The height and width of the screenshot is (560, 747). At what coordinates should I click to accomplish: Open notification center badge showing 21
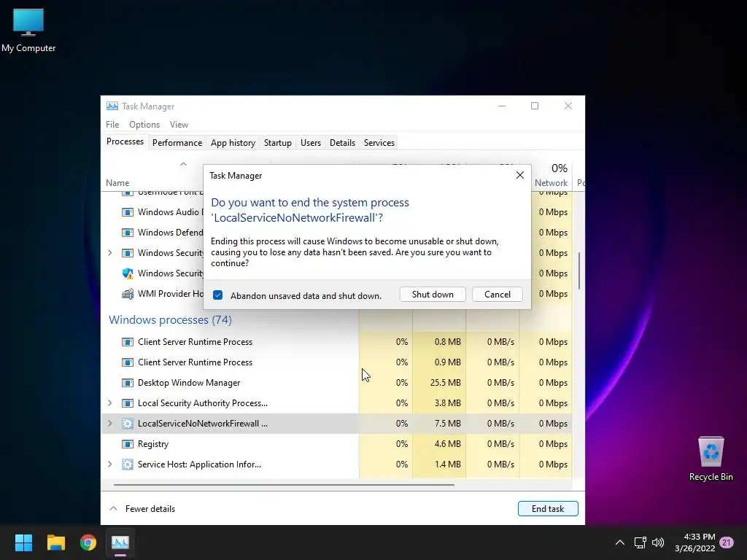(x=727, y=542)
